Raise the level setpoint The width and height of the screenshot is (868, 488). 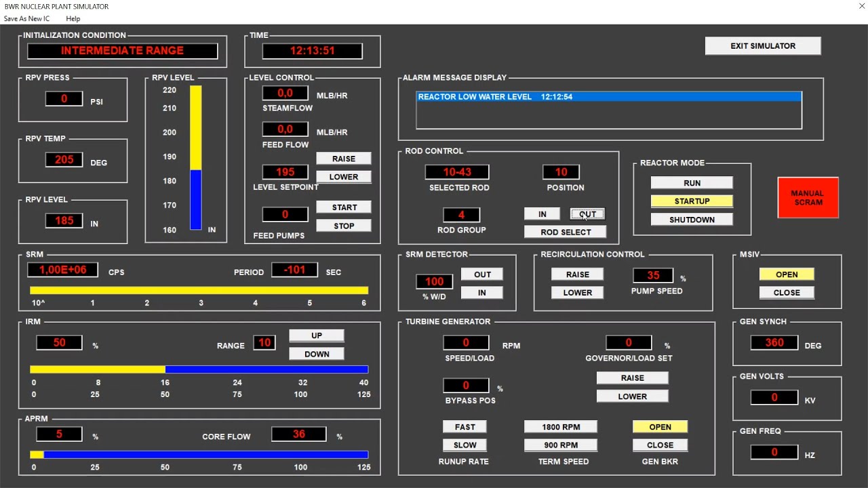tap(344, 159)
